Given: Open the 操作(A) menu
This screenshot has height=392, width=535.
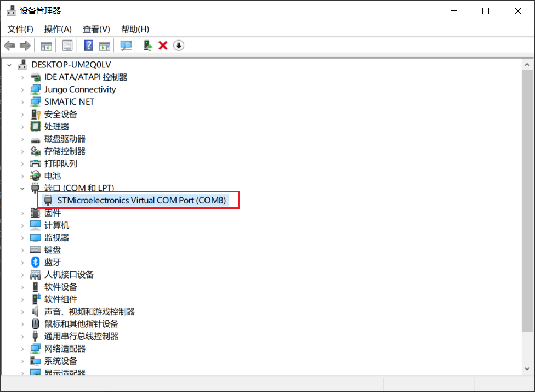Looking at the screenshot, I should click(58, 29).
